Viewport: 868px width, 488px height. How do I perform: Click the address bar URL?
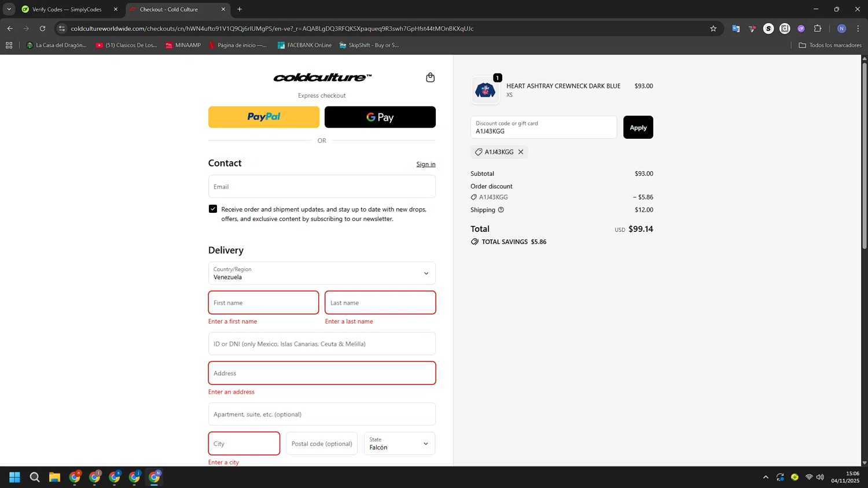(272, 28)
